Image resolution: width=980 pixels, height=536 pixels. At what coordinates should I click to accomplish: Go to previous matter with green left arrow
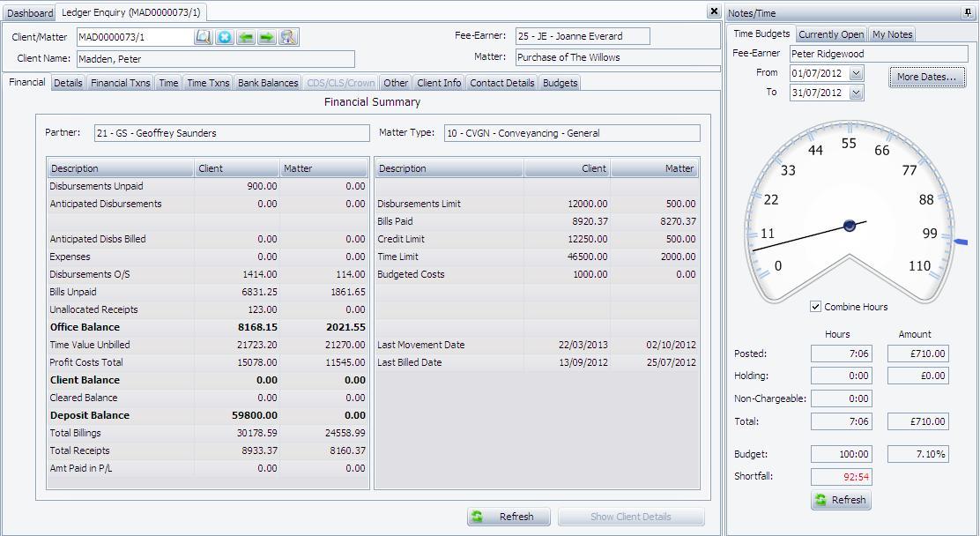[x=246, y=37]
